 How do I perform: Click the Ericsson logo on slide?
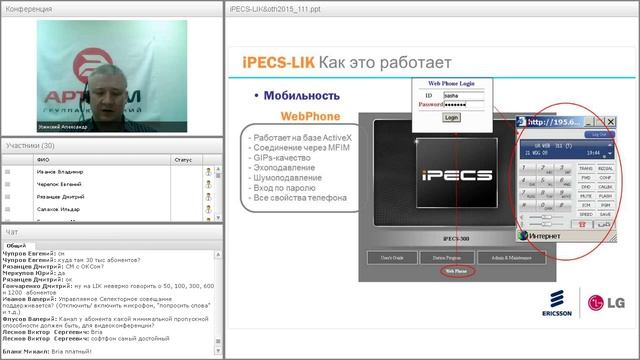557,303
